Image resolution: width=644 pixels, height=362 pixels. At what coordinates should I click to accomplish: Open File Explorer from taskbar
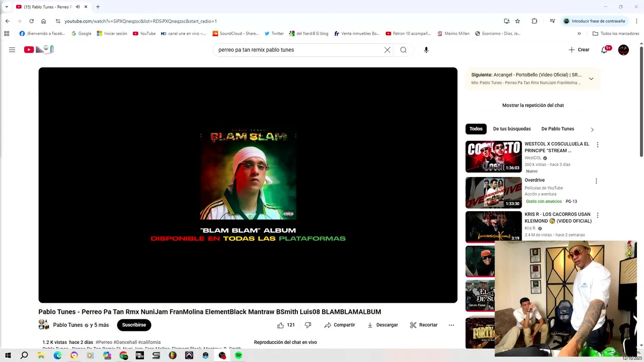click(41, 355)
